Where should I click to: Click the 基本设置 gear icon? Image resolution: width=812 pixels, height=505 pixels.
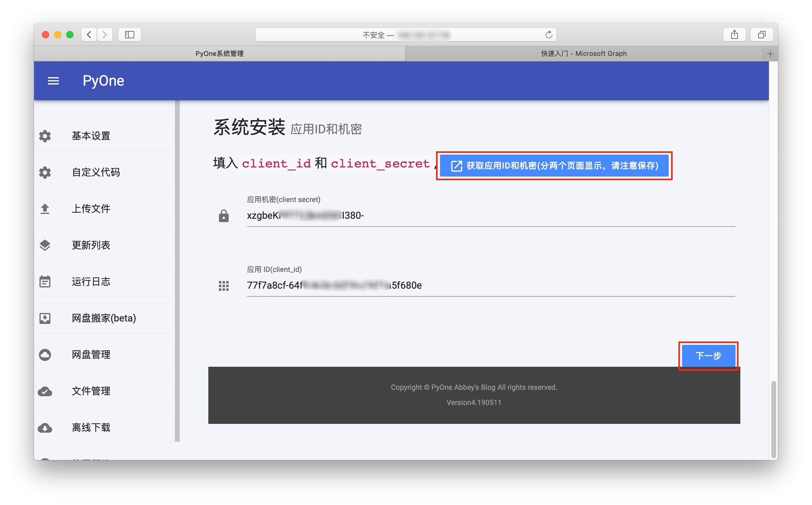coord(45,136)
